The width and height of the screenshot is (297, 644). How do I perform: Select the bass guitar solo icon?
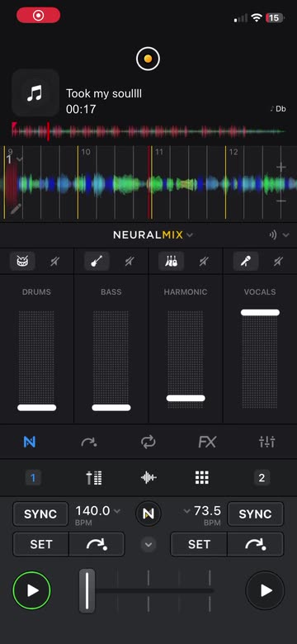pos(97,261)
